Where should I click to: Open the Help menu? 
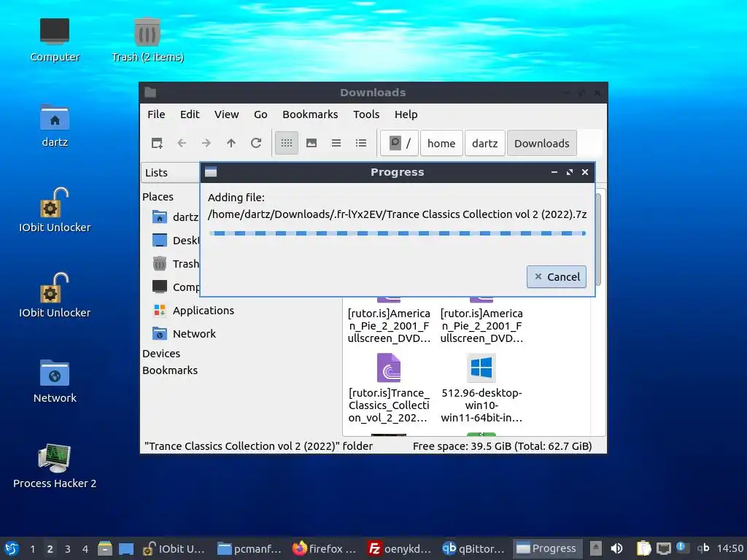coord(406,114)
